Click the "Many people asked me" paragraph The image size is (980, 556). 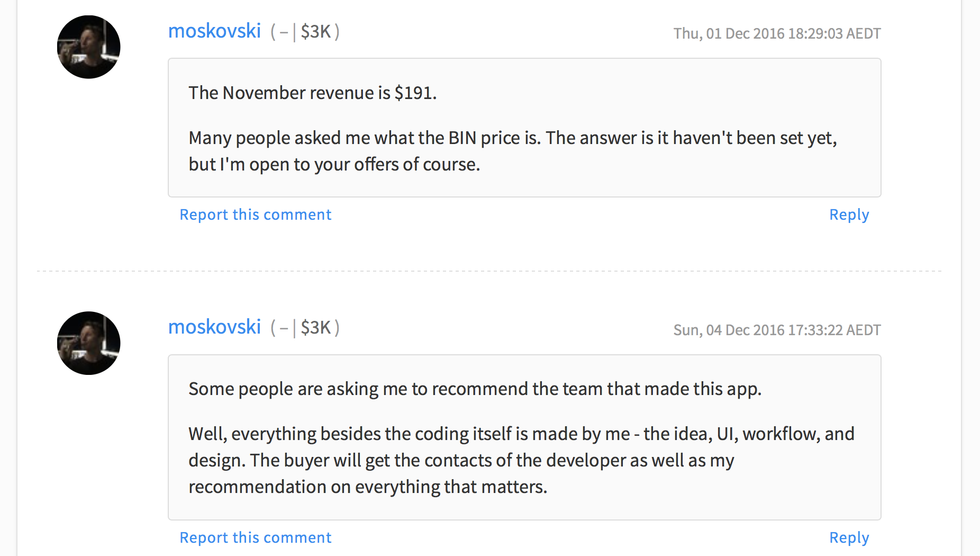(x=512, y=151)
